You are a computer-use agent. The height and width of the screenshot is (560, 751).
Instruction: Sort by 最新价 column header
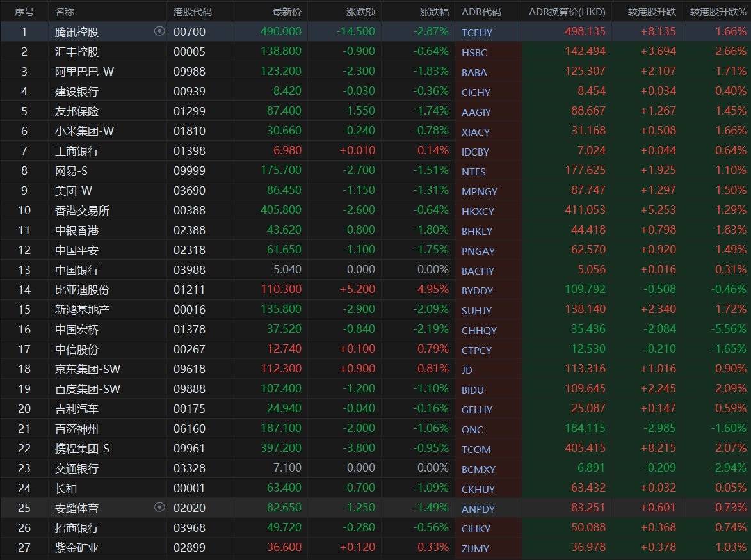[287, 12]
